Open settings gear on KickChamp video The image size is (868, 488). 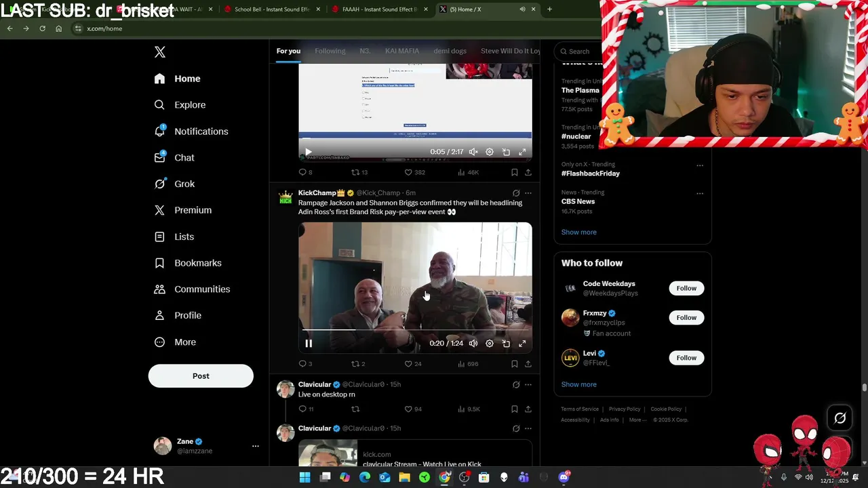tap(490, 344)
